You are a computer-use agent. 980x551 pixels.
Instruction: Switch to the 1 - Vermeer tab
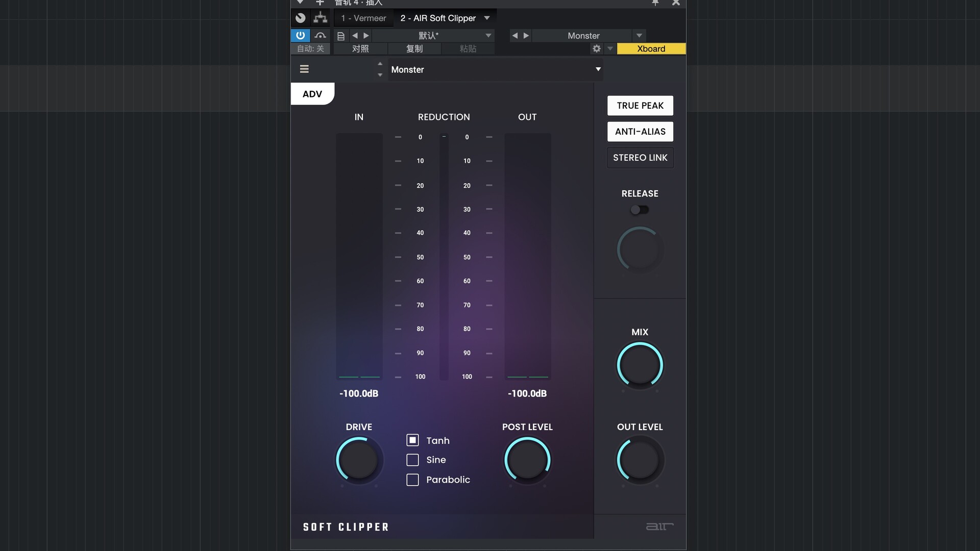[x=363, y=18]
